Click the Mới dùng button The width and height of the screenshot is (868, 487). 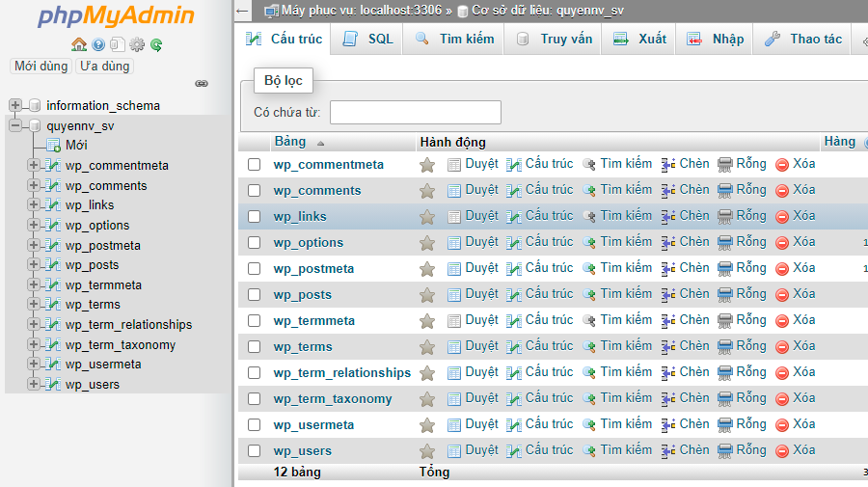(41, 67)
